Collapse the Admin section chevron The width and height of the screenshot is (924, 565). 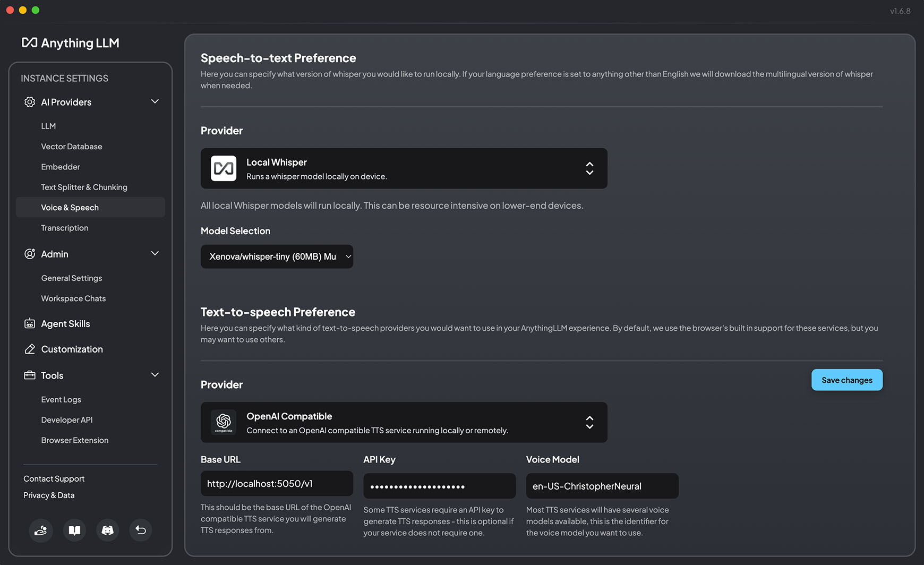(x=155, y=254)
